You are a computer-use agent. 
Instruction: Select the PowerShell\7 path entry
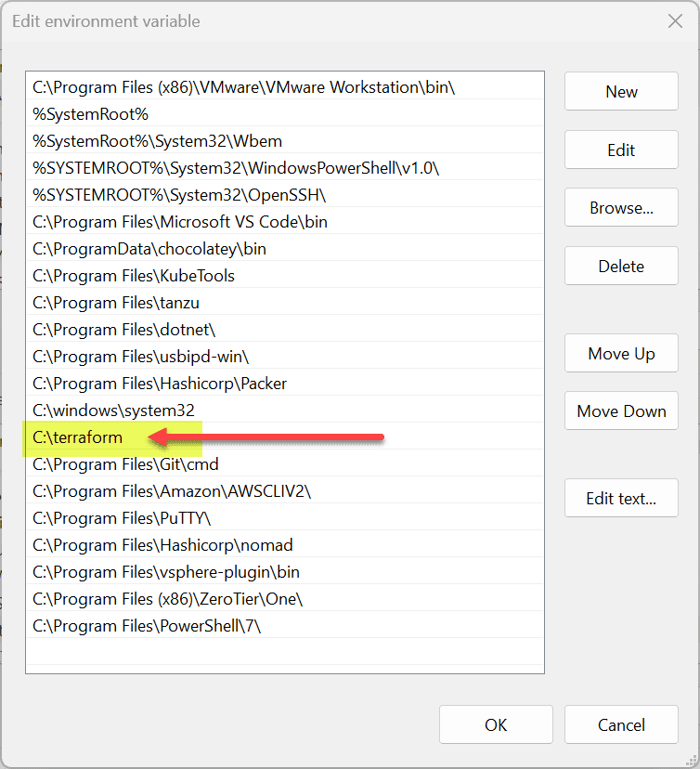(147, 626)
